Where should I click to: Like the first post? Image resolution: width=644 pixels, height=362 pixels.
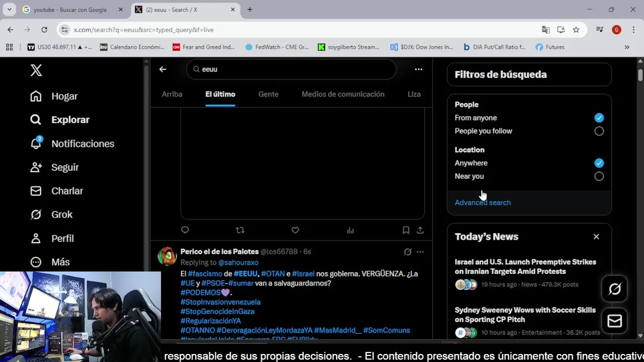pos(295,230)
